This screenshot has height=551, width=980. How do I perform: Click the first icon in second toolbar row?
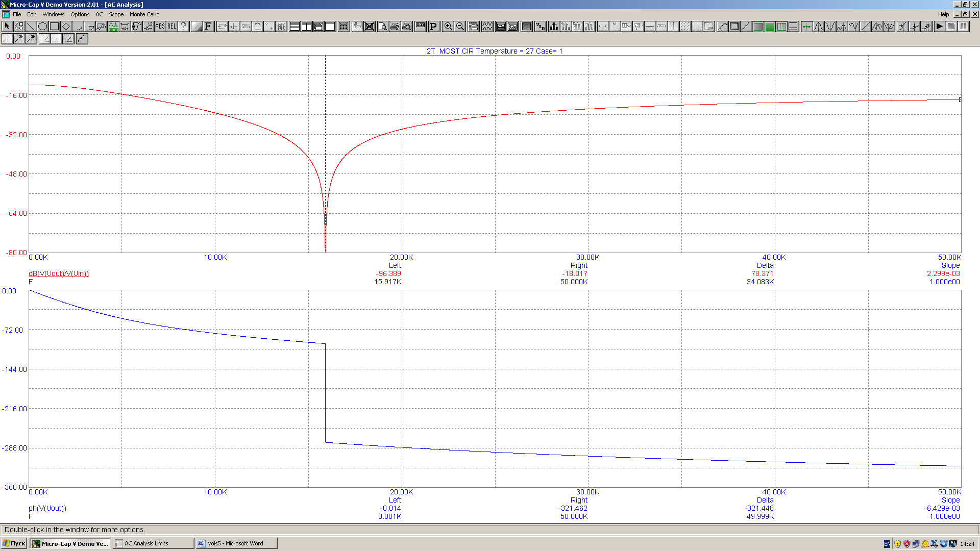[x=7, y=39]
